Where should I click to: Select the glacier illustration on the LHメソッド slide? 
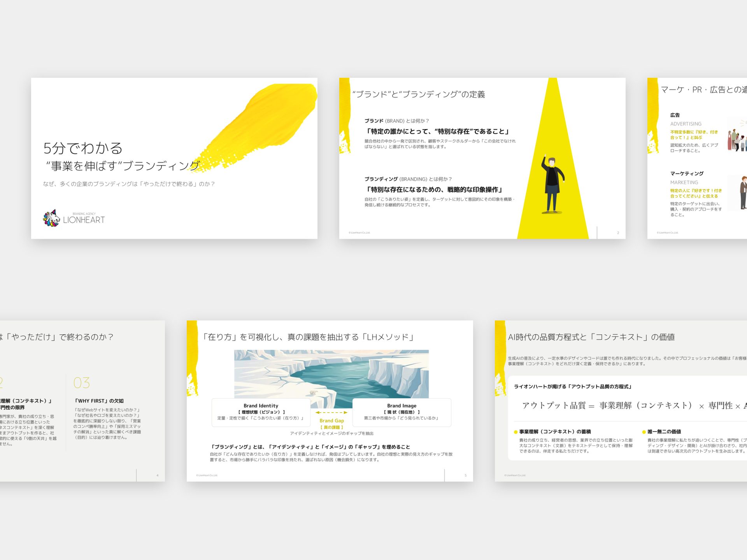click(x=331, y=374)
